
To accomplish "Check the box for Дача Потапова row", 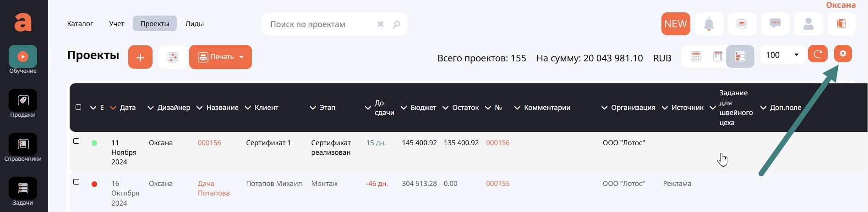I will click(x=76, y=182).
